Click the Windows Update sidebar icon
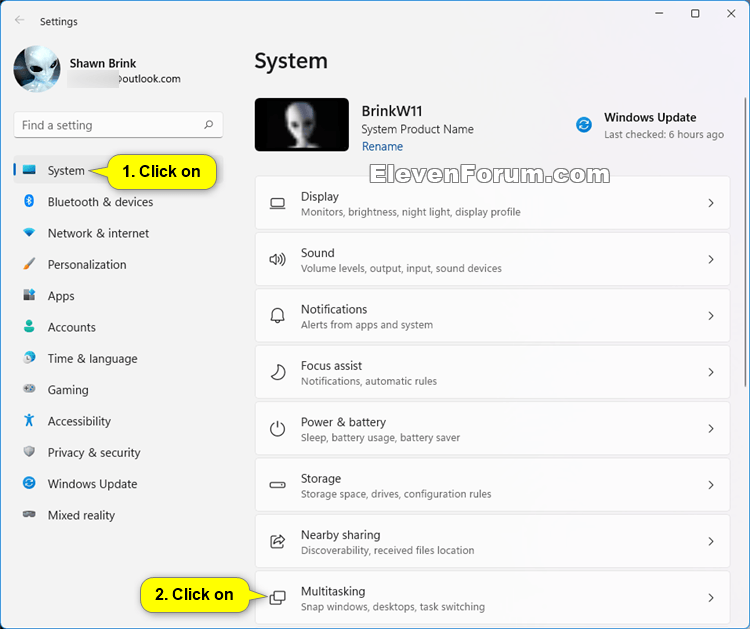The height and width of the screenshot is (629, 750). [29, 483]
